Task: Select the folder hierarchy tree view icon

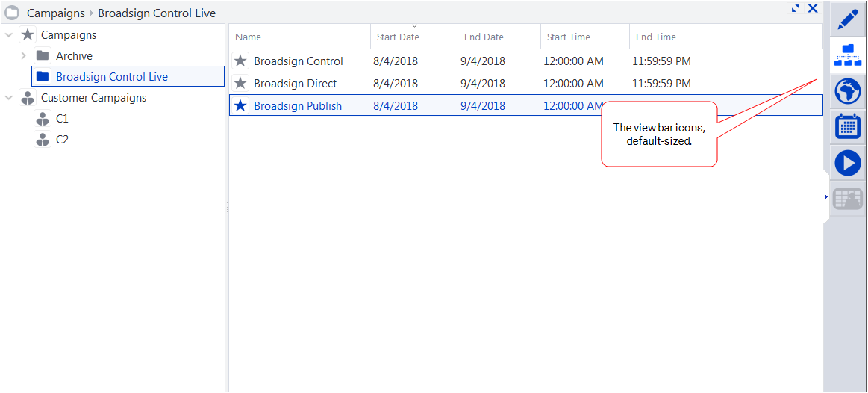Action: click(x=848, y=55)
